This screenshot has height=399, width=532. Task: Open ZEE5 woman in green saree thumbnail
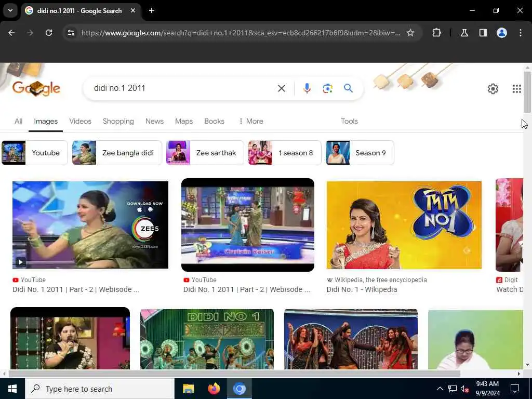(x=90, y=225)
